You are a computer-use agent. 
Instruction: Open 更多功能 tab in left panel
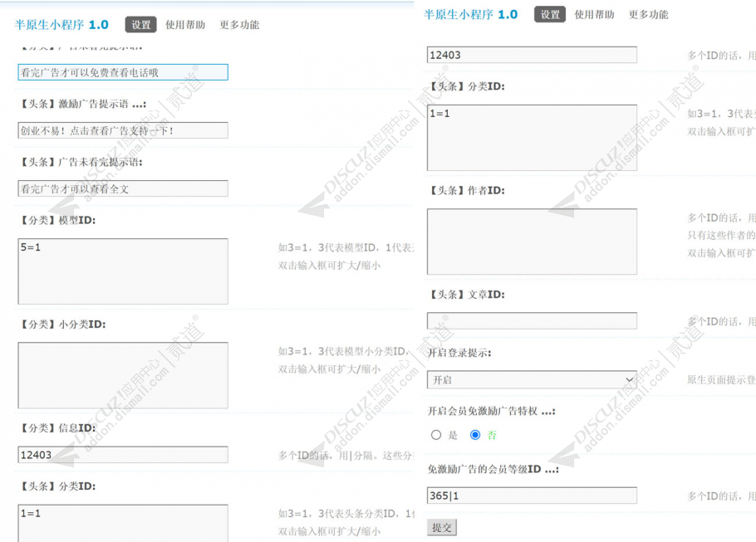[239, 25]
